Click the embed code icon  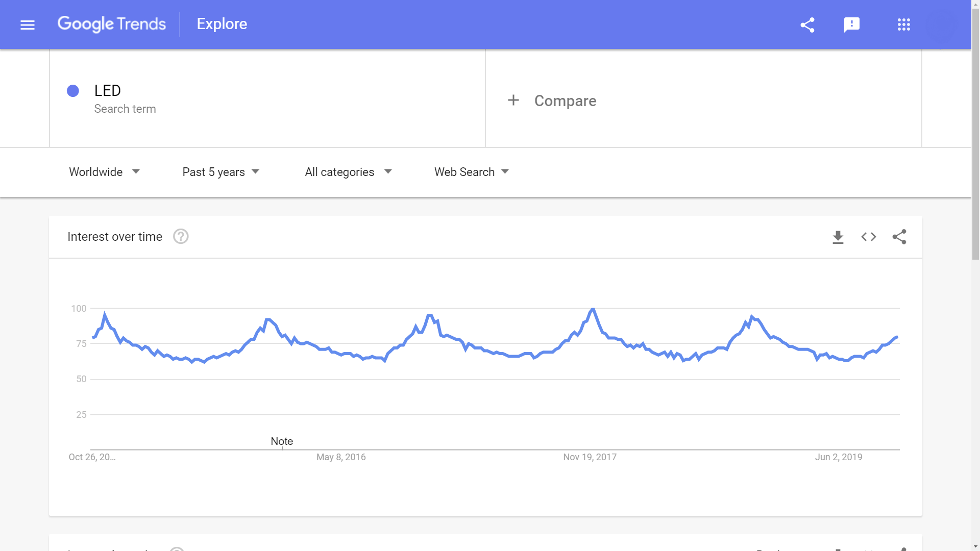tap(868, 237)
